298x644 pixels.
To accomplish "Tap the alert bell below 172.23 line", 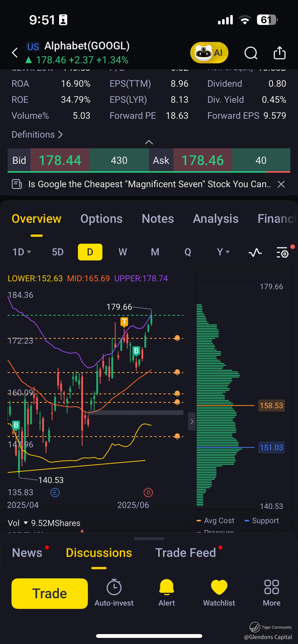I will click(177, 372).
